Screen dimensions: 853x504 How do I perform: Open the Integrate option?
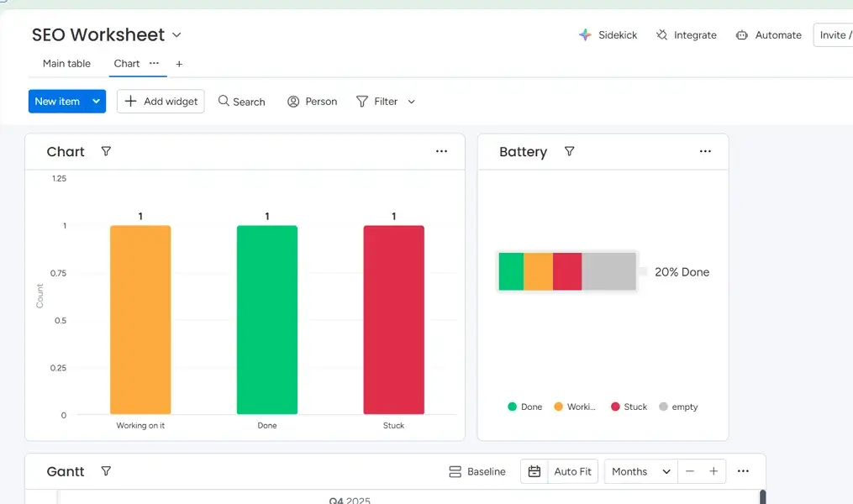pos(686,35)
